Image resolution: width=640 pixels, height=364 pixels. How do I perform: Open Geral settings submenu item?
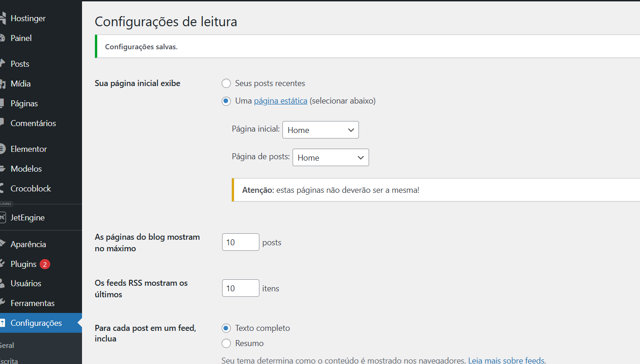7,345
